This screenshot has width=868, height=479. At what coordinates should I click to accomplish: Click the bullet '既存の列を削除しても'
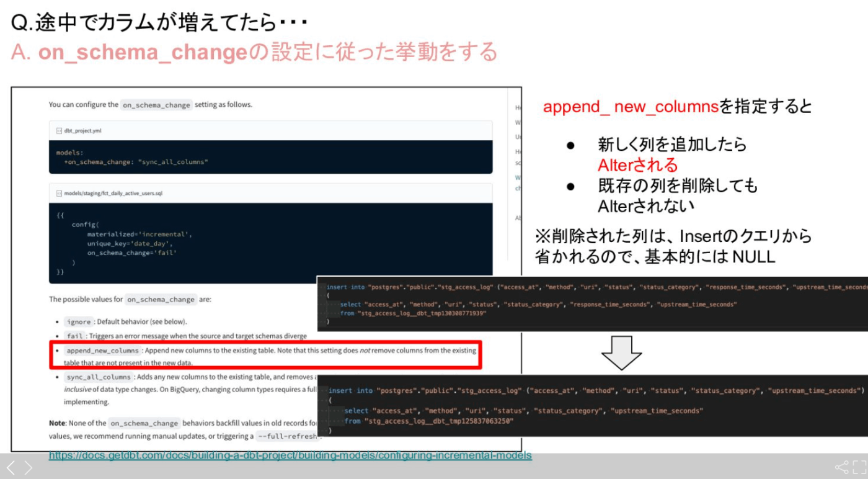(x=678, y=186)
